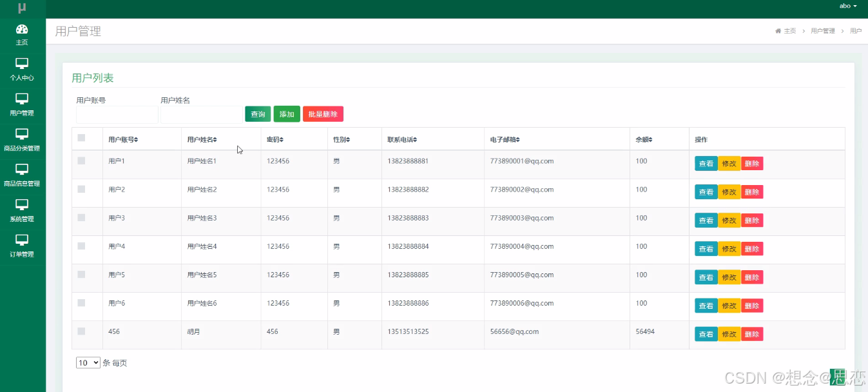The height and width of the screenshot is (392, 868).
Task: Click the 用户列表 panel heading
Action: pyautogui.click(x=93, y=78)
